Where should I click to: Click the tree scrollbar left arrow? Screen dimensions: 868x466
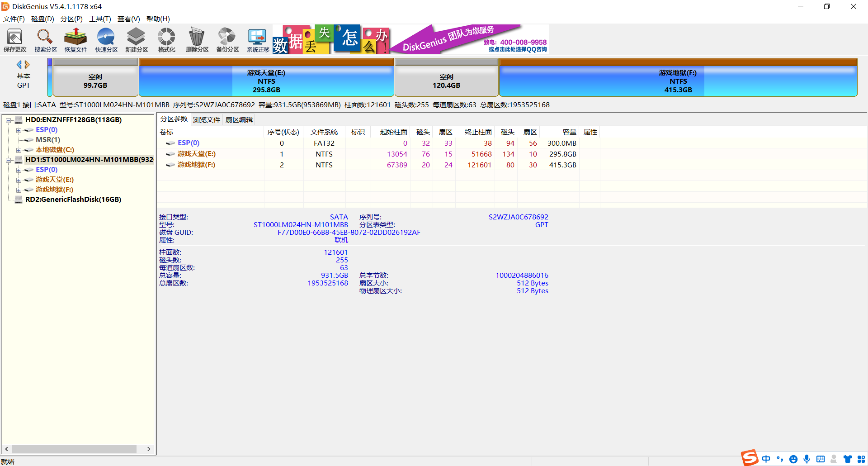(6, 449)
